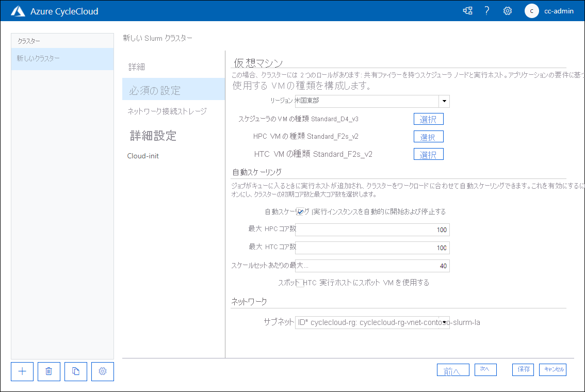Cancel editing with キャンセル
The image size is (585, 392).
click(x=553, y=369)
